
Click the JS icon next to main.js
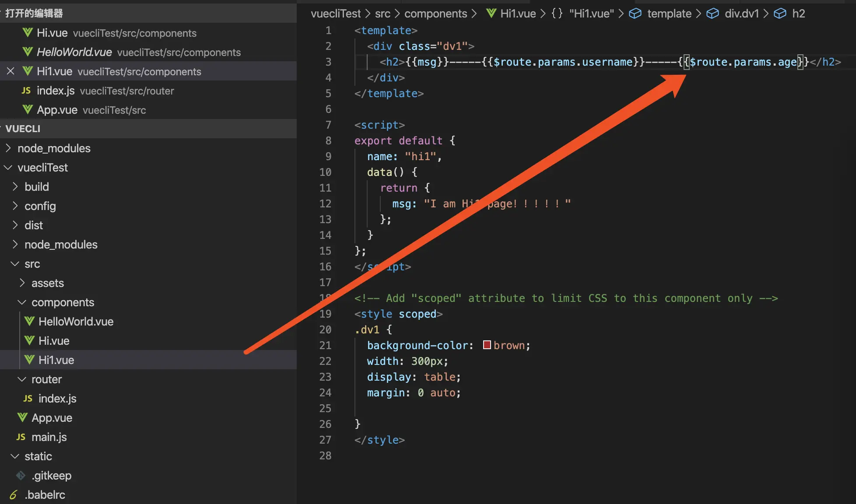(x=21, y=437)
